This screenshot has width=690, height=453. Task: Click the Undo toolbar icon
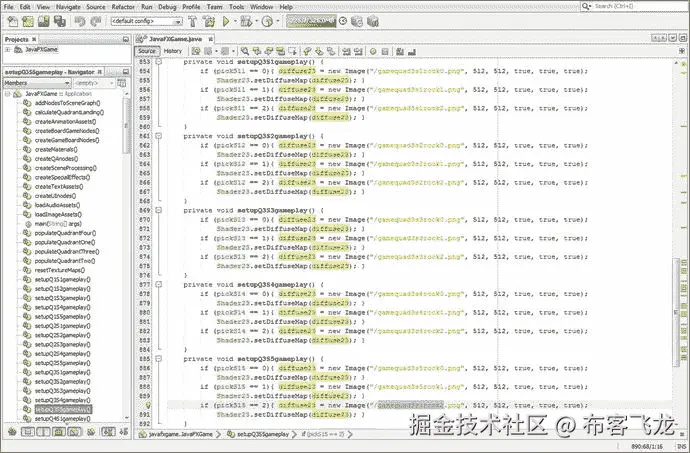(80, 21)
